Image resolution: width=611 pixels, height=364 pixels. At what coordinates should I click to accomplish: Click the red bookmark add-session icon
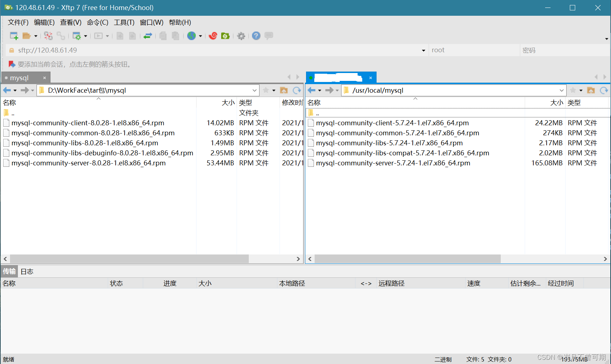point(12,64)
